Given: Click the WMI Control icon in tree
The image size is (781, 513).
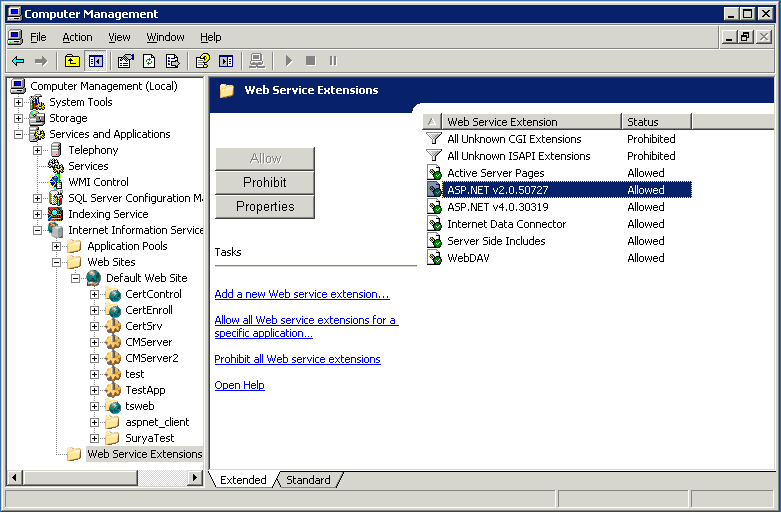Looking at the screenshot, I should [x=56, y=182].
